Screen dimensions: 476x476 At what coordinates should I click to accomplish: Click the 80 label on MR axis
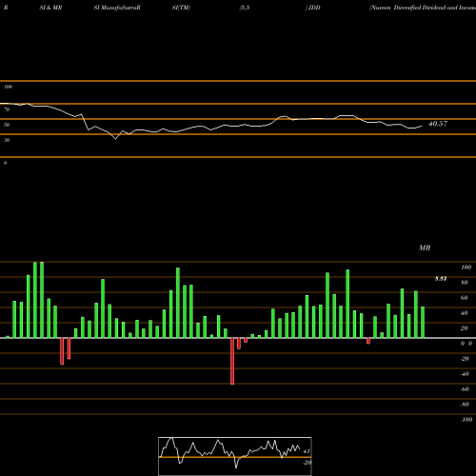tap(465, 283)
